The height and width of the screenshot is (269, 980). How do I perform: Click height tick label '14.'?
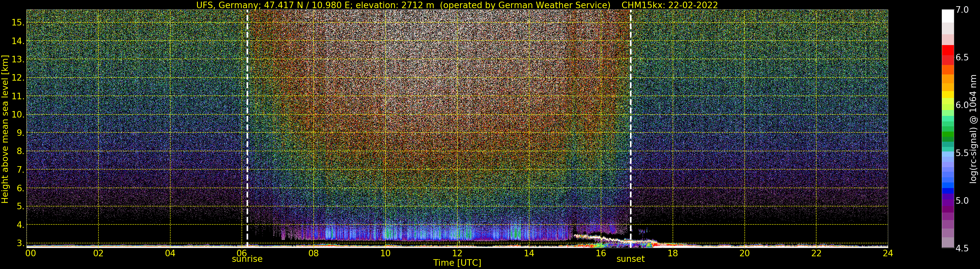tap(18, 41)
